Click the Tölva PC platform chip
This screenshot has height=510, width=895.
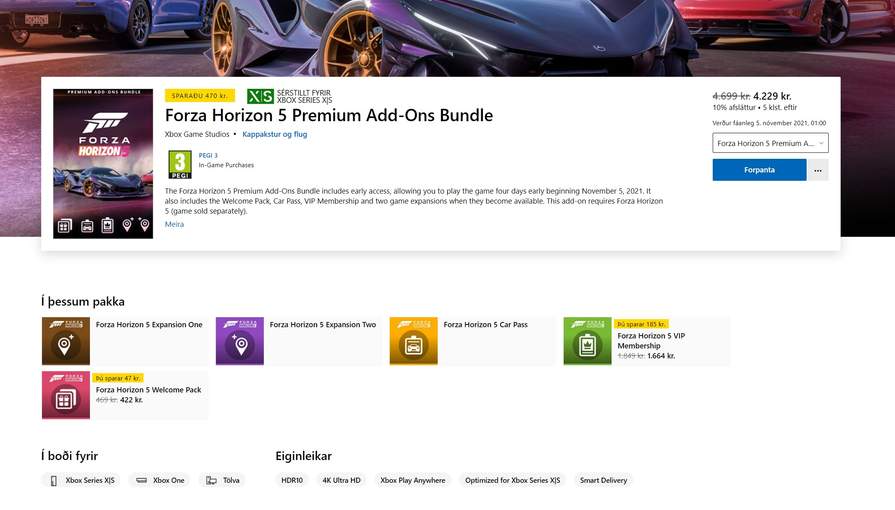coord(223,480)
